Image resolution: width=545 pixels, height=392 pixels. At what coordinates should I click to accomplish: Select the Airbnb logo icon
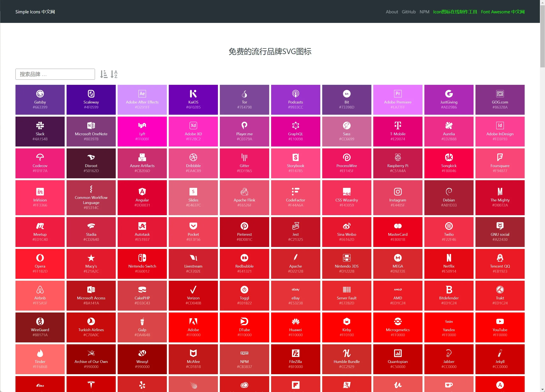pos(40,290)
